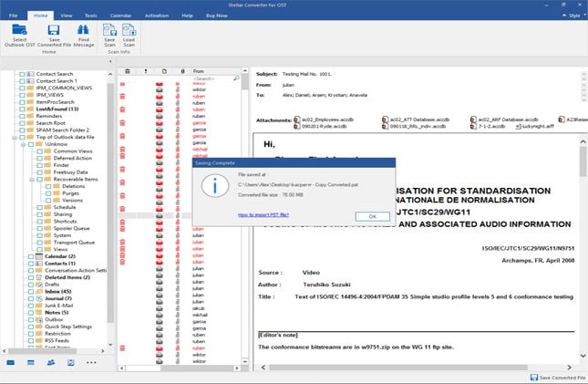Switch to calendar view icon in bottom bar

pyautogui.click(x=31, y=362)
